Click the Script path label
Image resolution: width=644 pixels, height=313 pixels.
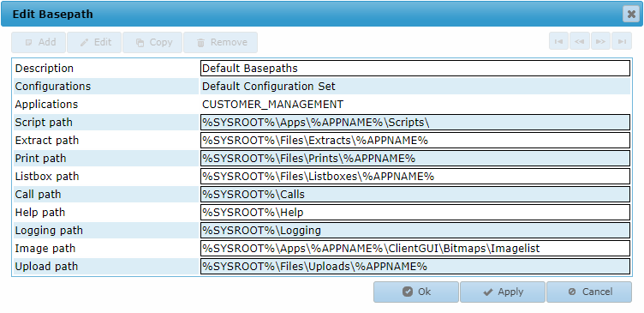[44, 123]
